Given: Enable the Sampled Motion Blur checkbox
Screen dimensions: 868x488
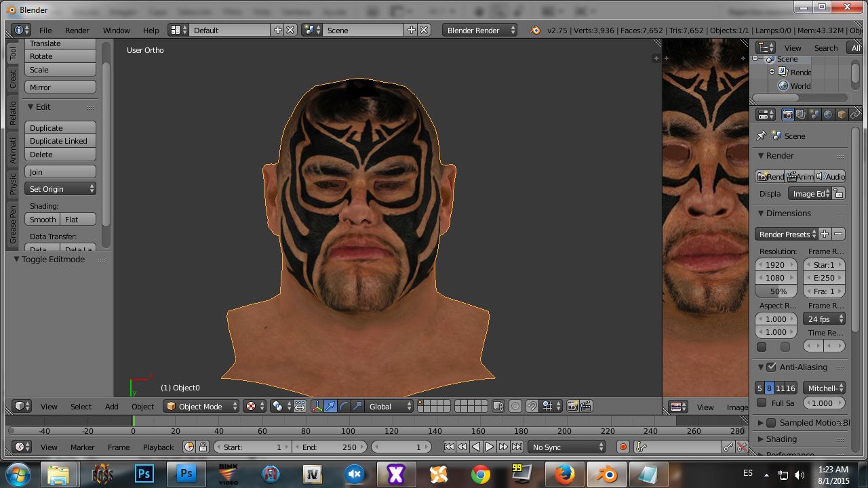Looking at the screenshot, I should tap(771, 422).
